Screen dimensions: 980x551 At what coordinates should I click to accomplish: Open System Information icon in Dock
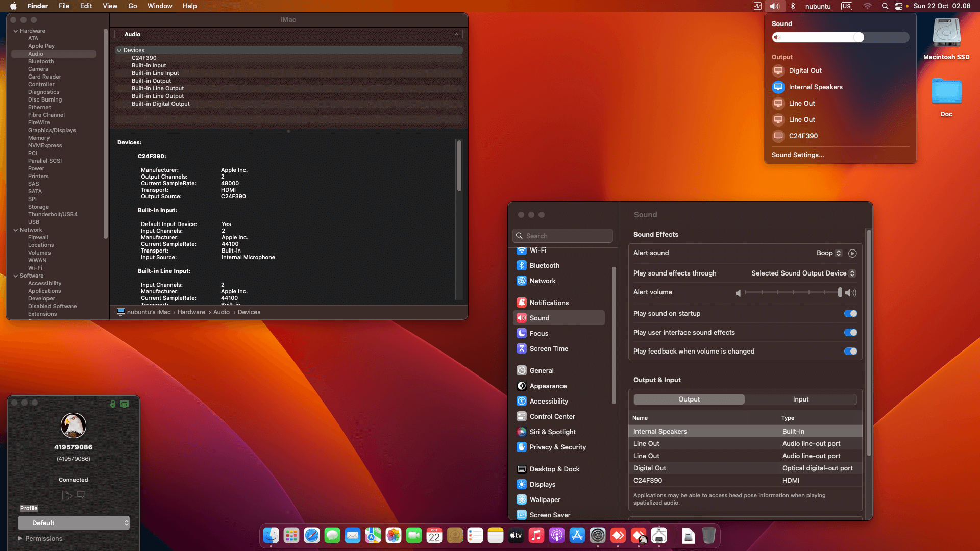pos(659,535)
